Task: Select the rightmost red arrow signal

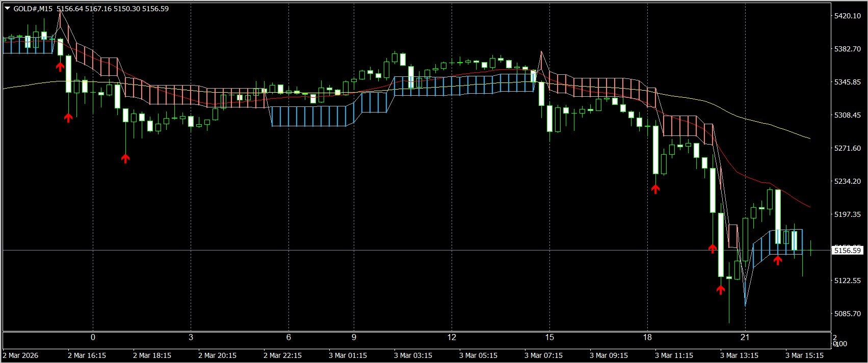Action: [x=777, y=260]
